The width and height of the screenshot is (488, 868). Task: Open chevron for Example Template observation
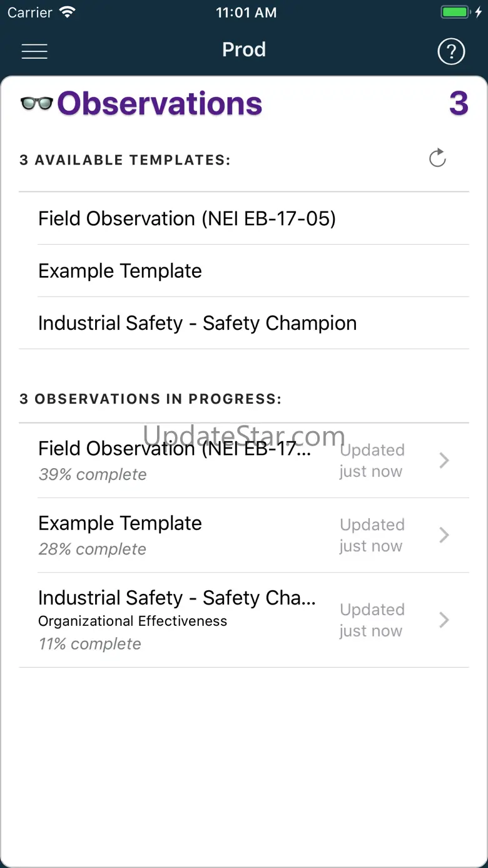pyautogui.click(x=444, y=535)
